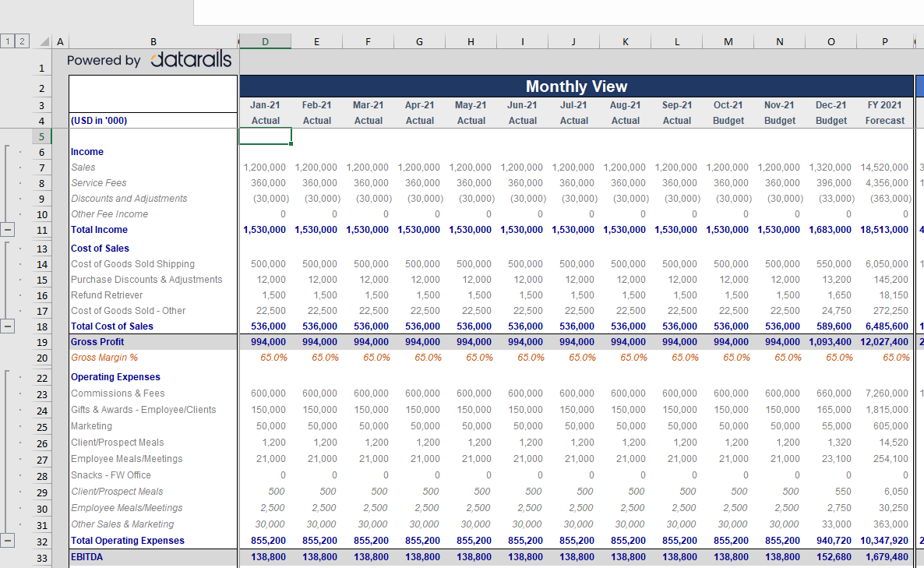The width and height of the screenshot is (924, 568).
Task: Select row 19 header
Action: point(42,342)
